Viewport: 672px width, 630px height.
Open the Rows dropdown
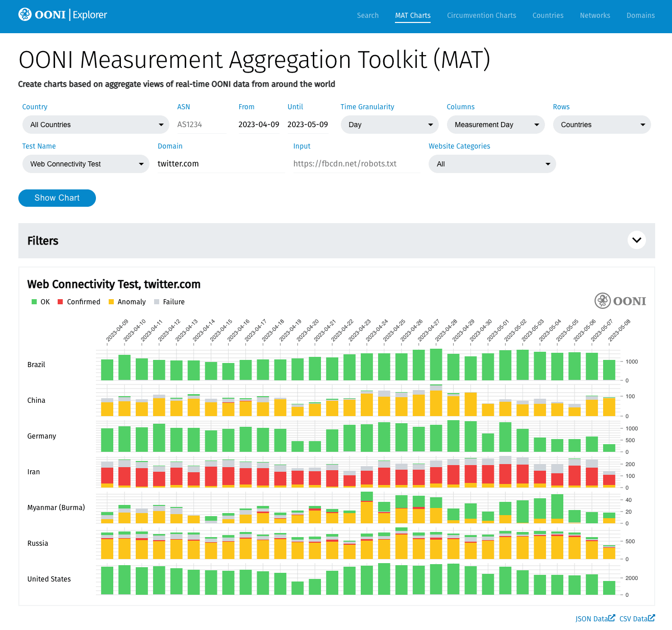tap(602, 125)
